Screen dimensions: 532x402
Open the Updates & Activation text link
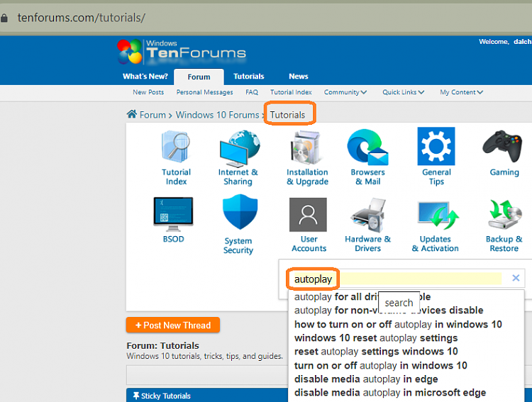(x=436, y=244)
